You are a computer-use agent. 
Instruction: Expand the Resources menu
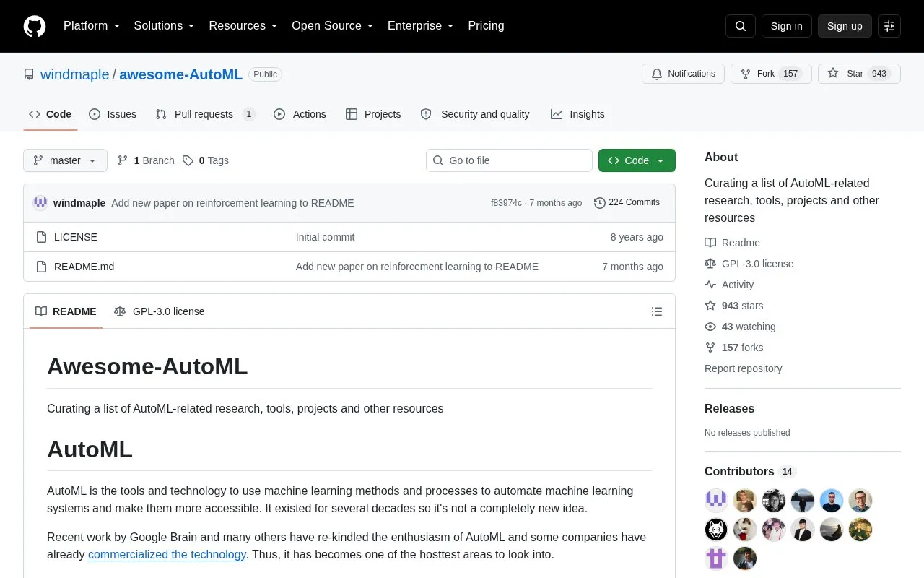[x=243, y=26]
